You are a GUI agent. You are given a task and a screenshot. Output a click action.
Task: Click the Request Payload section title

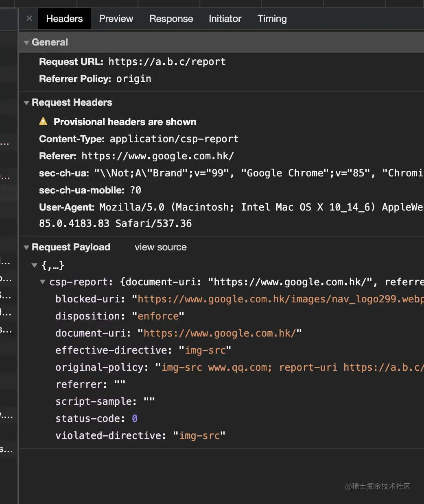coord(71,247)
